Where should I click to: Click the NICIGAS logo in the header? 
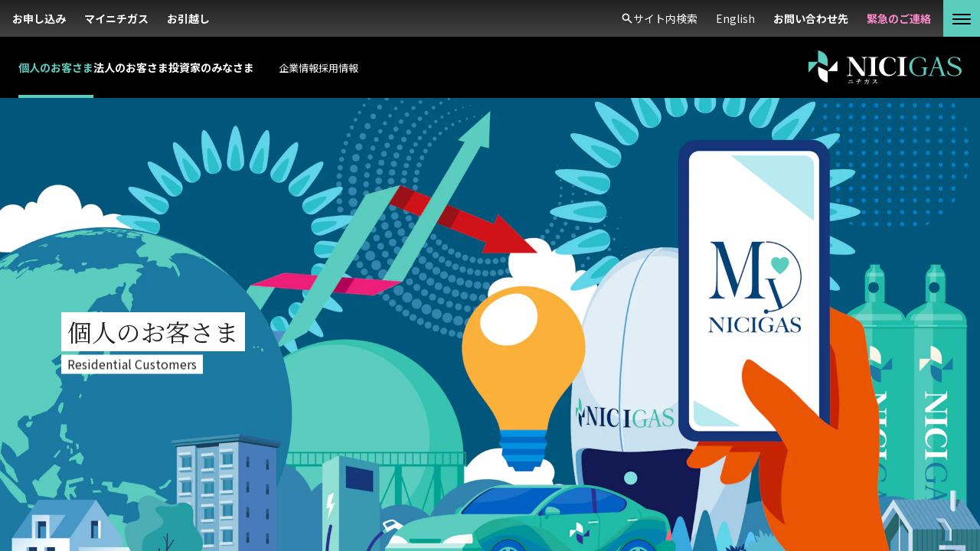(x=884, y=67)
